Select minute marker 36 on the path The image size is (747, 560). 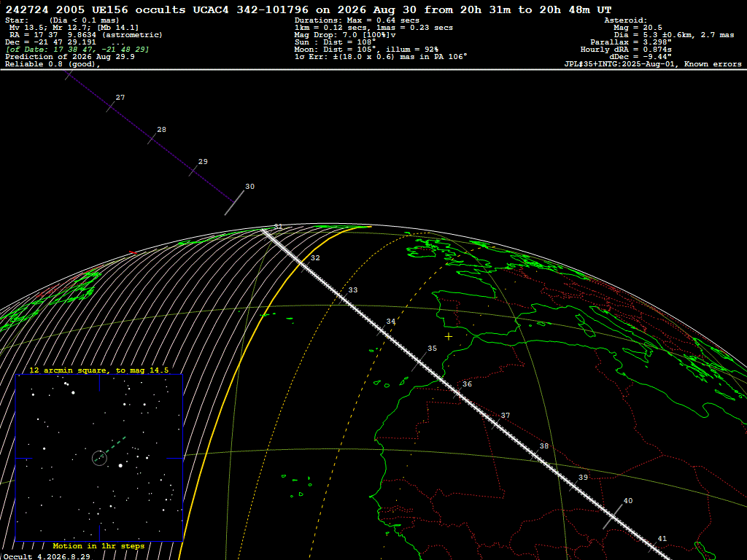coord(467,384)
